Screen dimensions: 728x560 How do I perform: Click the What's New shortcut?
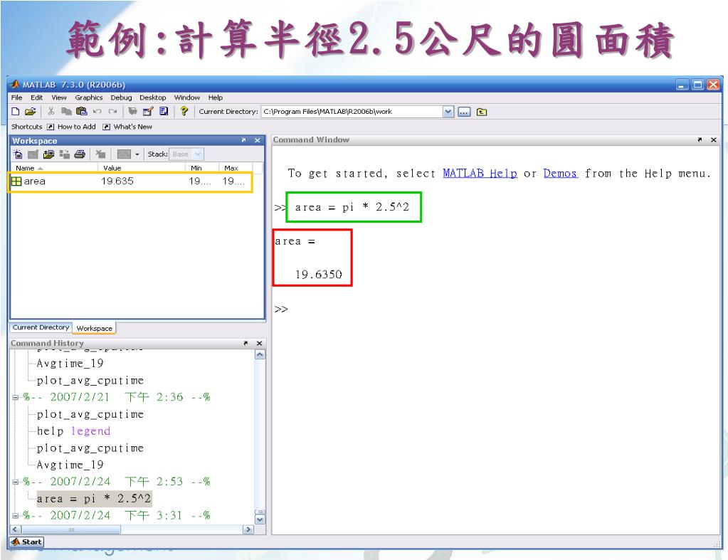(127, 127)
